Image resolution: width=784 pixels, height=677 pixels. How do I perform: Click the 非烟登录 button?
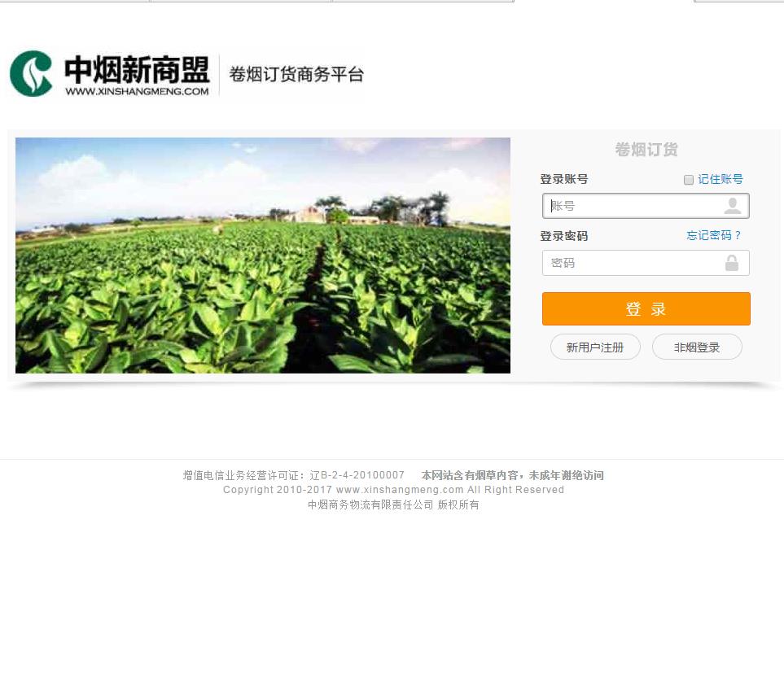point(697,347)
